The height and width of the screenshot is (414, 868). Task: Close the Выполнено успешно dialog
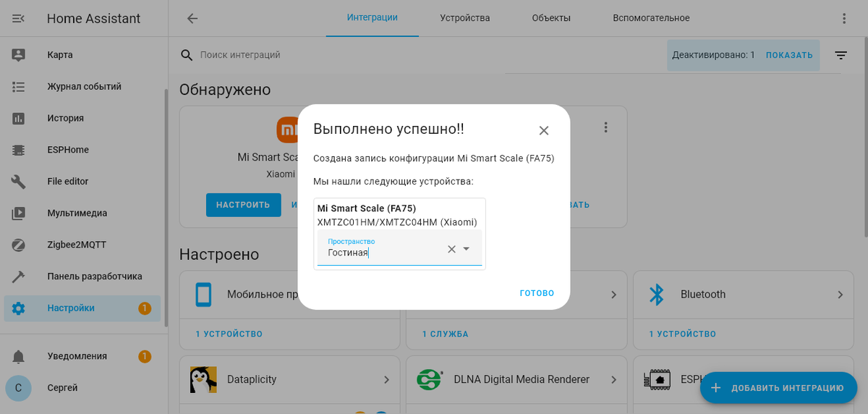coord(544,130)
